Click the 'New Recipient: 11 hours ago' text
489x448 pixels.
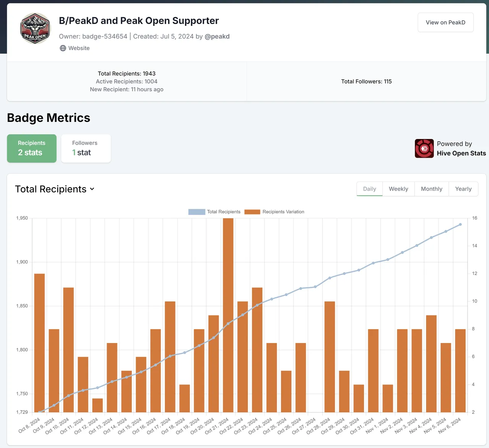[x=126, y=89]
